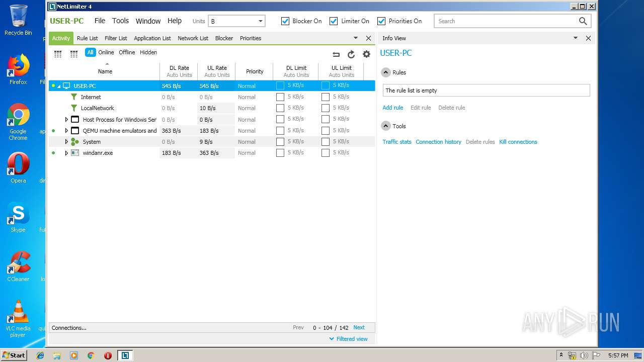Click the System process icon
The image size is (644, 362).
click(x=75, y=142)
